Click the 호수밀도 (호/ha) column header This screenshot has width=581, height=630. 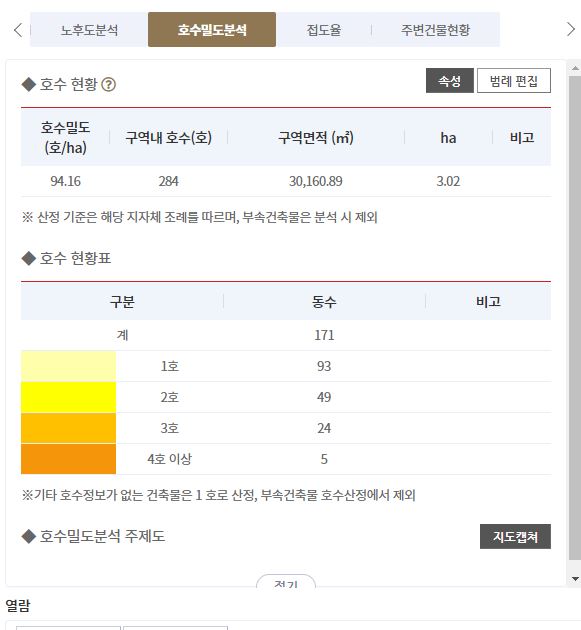pos(65,137)
